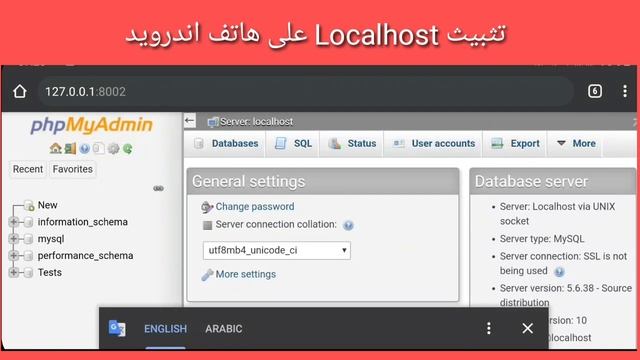Click the log out door icon

pos(70,148)
